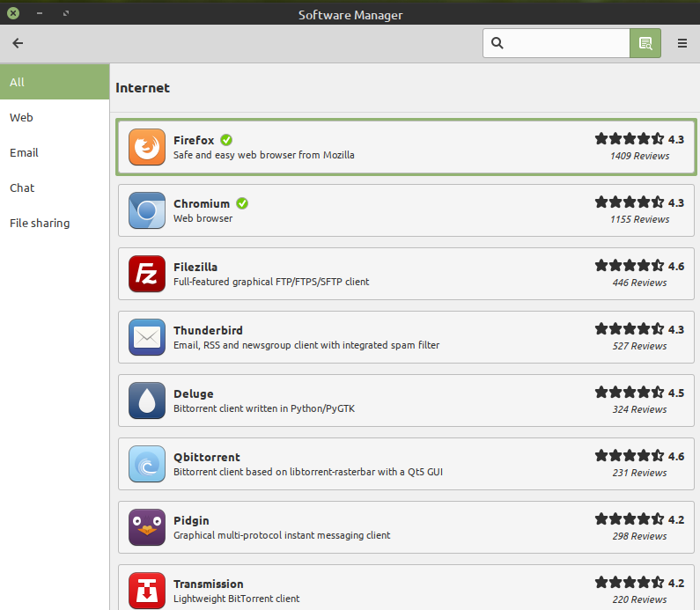The height and width of the screenshot is (610, 700).
Task: Select the File sharing category
Action: point(55,223)
